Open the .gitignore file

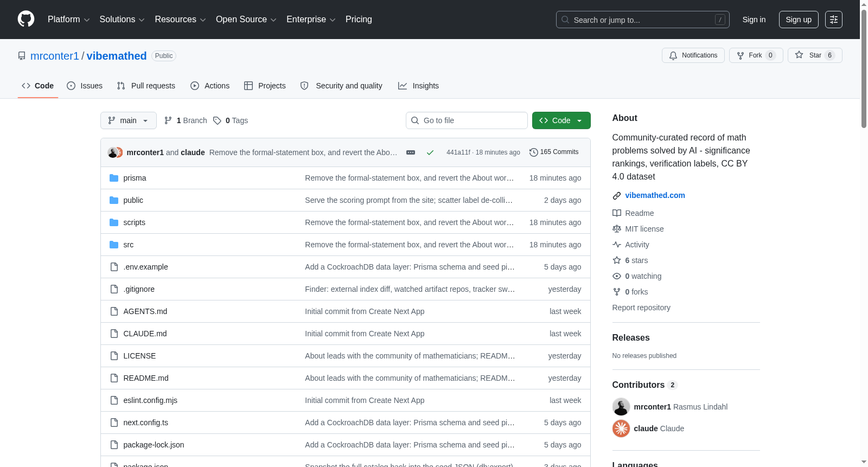click(139, 289)
